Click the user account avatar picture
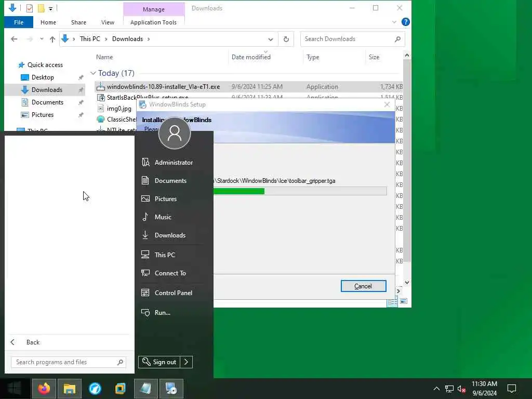This screenshot has height=399, width=532. pyautogui.click(x=175, y=133)
